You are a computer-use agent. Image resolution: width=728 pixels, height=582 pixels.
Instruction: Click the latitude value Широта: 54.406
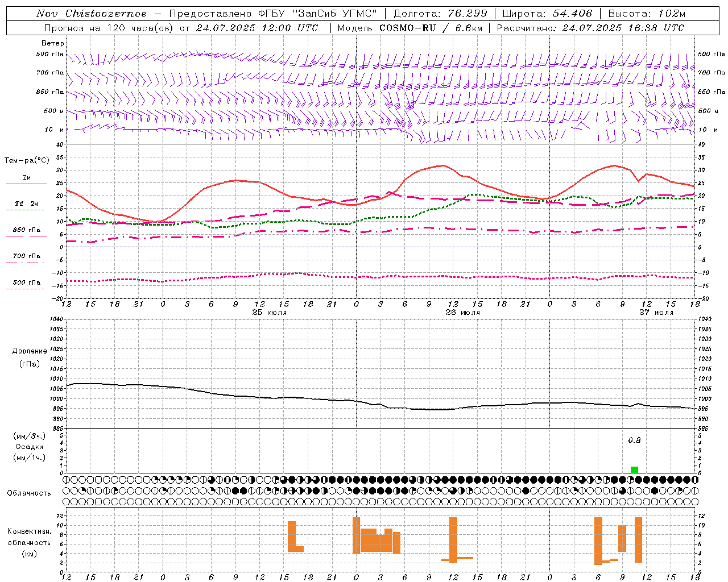[547, 14]
